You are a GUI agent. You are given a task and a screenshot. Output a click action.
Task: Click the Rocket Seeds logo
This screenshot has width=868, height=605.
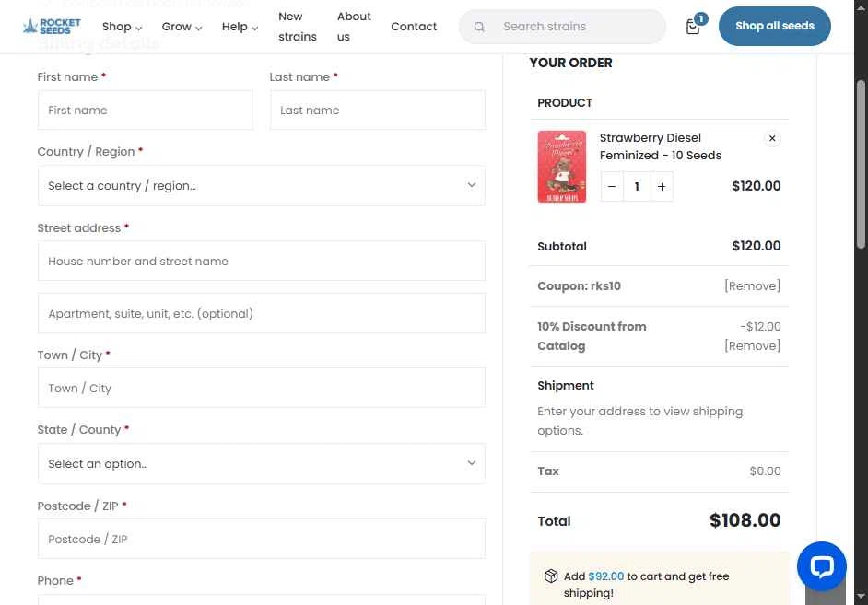click(x=52, y=26)
